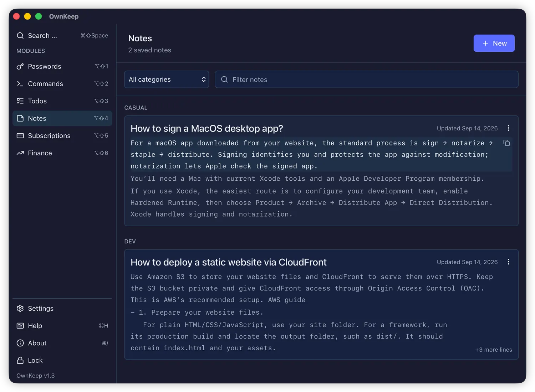Open Help

coord(62,326)
